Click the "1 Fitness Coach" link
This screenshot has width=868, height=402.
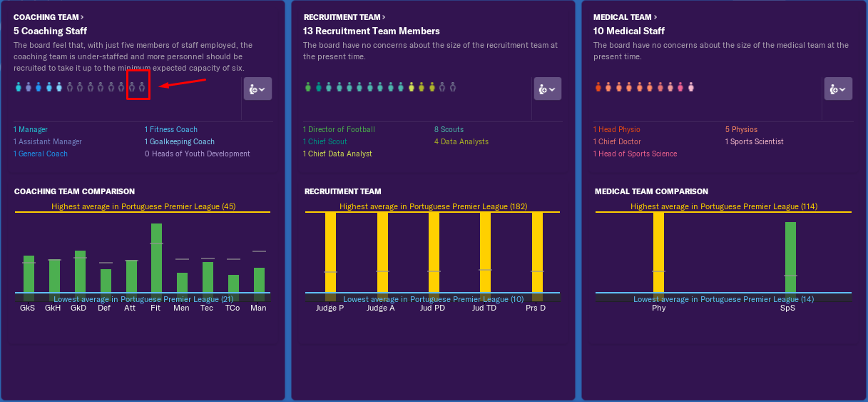point(171,130)
